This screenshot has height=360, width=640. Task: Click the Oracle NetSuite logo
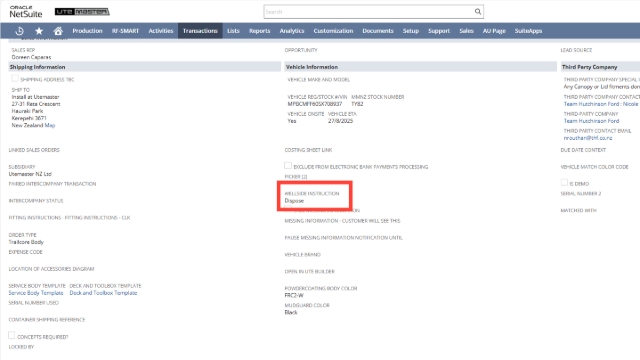point(26,12)
